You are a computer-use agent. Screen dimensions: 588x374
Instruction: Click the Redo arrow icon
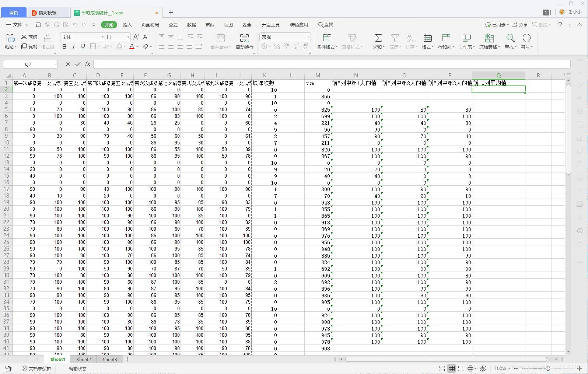pos(84,25)
